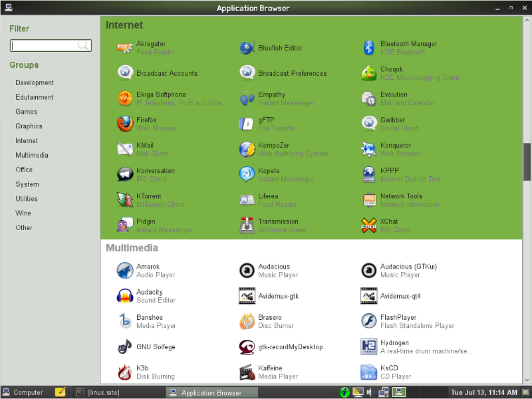Launch the Konqueror web browser icon
Viewport: 532px width, 399px height.
click(369, 149)
